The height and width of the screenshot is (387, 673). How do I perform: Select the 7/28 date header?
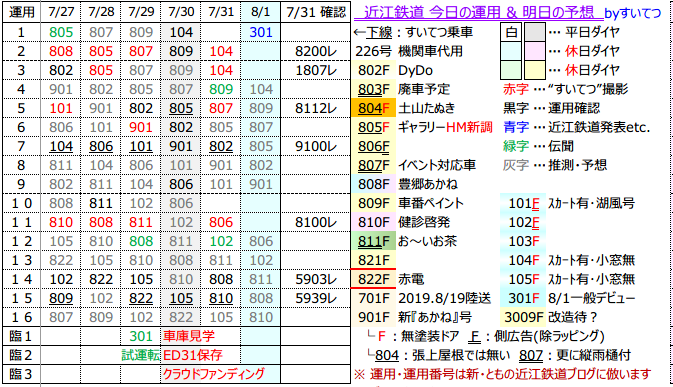coord(101,12)
